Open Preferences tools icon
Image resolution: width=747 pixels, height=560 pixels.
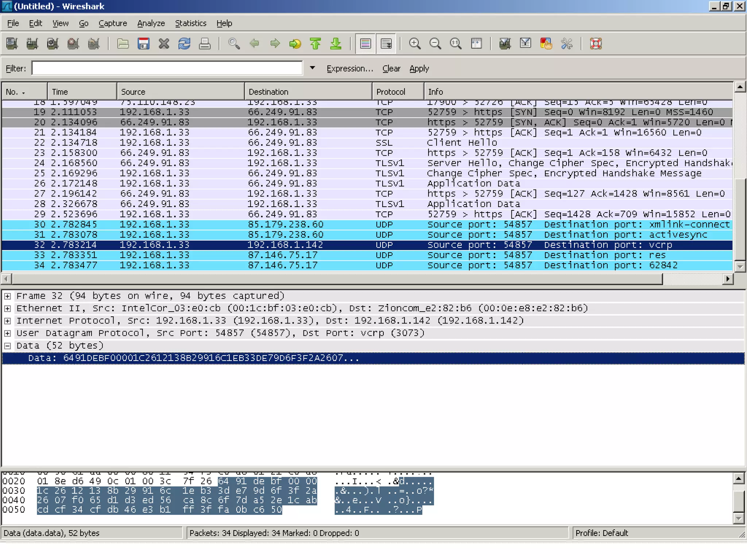tap(566, 44)
